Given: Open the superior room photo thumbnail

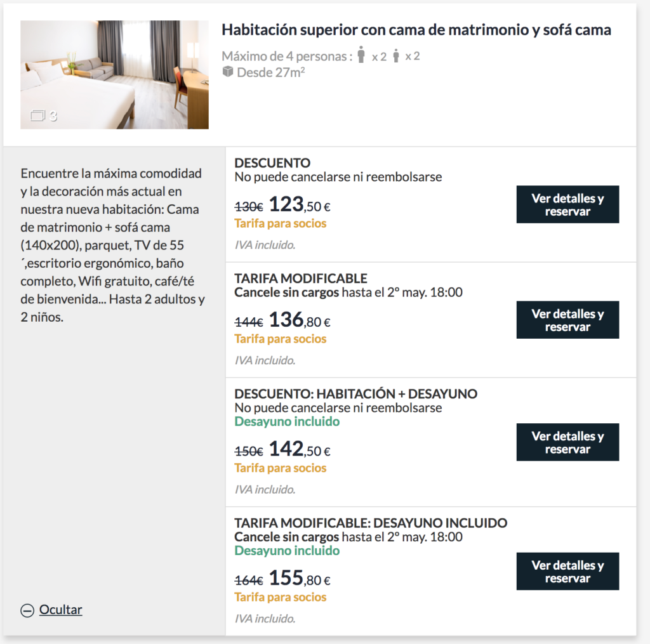Looking at the screenshot, I should coord(114,75).
